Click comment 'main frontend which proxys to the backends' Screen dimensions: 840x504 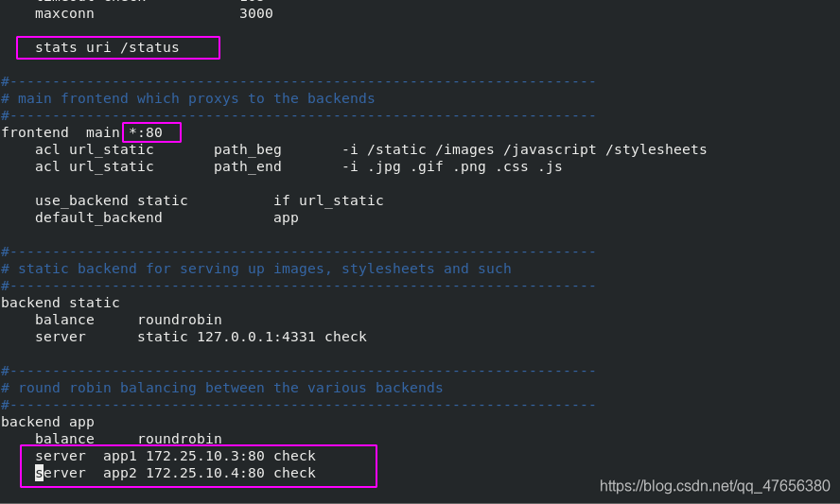coord(196,98)
